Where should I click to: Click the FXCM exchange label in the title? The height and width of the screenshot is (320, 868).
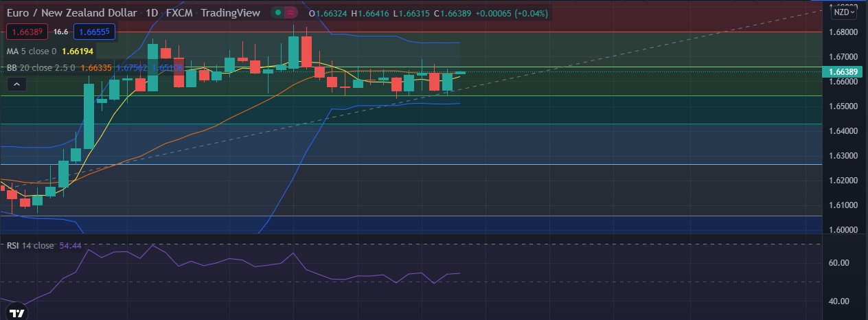tap(178, 13)
